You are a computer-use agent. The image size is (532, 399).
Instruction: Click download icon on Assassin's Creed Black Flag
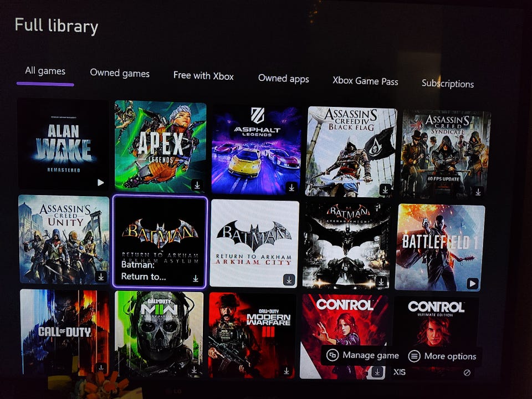point(385,190)
